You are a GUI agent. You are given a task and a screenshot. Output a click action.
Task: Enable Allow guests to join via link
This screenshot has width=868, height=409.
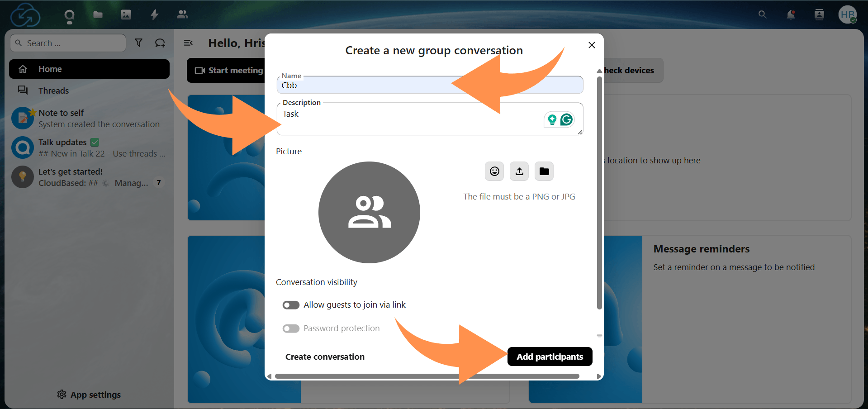tap(291, 305)
